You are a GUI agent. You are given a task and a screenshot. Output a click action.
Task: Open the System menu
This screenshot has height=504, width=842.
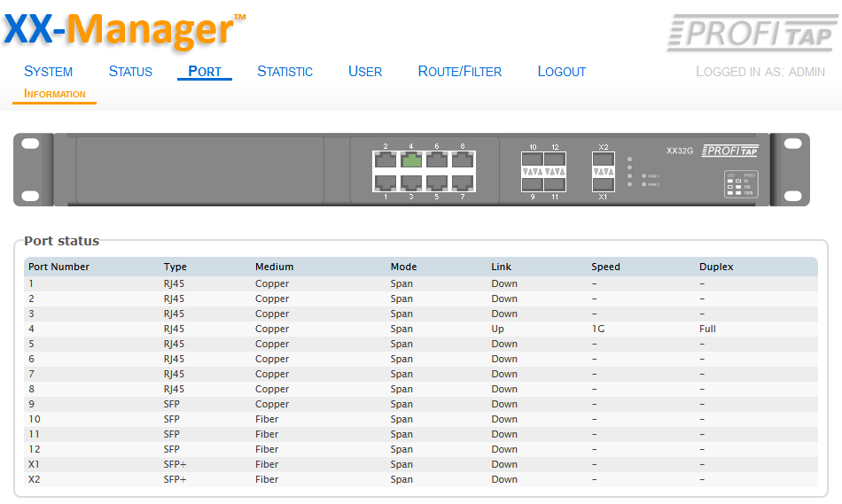[x=48, y=72]
